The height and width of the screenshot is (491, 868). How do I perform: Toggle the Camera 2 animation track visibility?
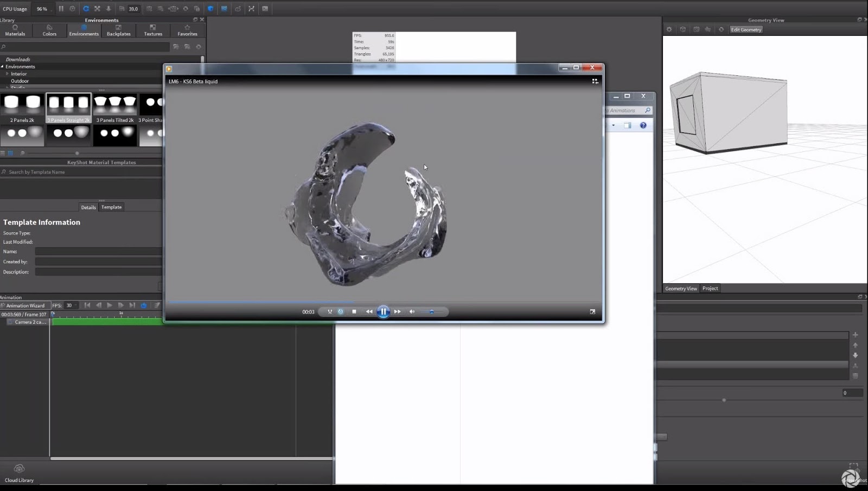tap(10, 322)
